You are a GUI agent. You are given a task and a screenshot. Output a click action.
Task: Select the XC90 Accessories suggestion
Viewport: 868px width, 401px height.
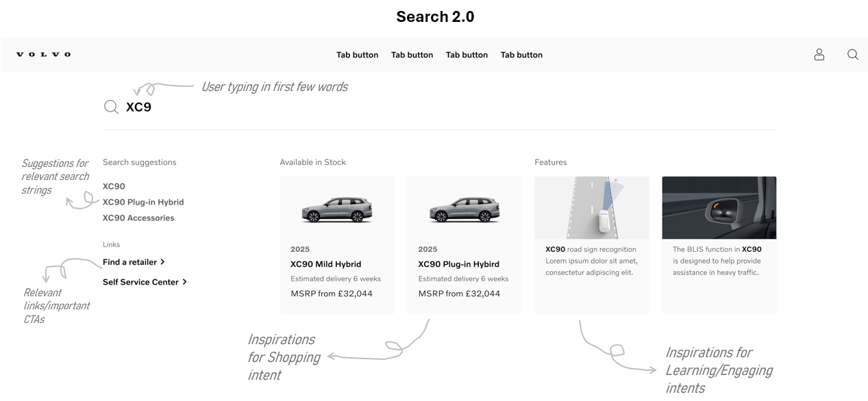(138, 218)
